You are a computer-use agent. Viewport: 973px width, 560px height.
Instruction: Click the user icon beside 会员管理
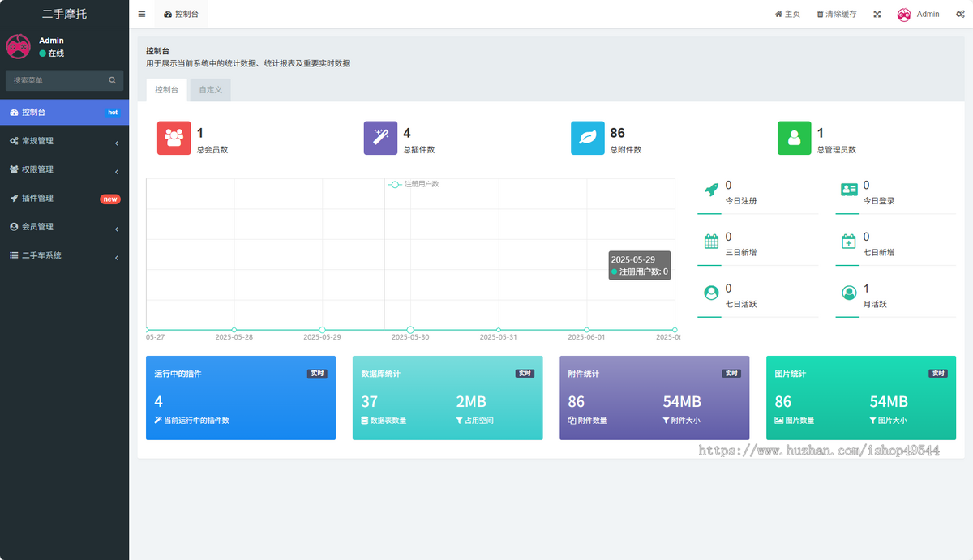(x=14, y=227)
